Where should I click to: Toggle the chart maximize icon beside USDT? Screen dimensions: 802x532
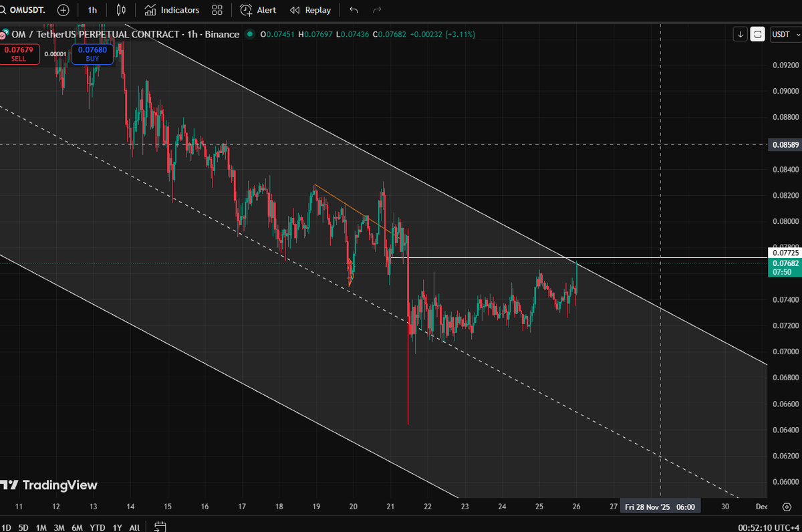point(757,34)
